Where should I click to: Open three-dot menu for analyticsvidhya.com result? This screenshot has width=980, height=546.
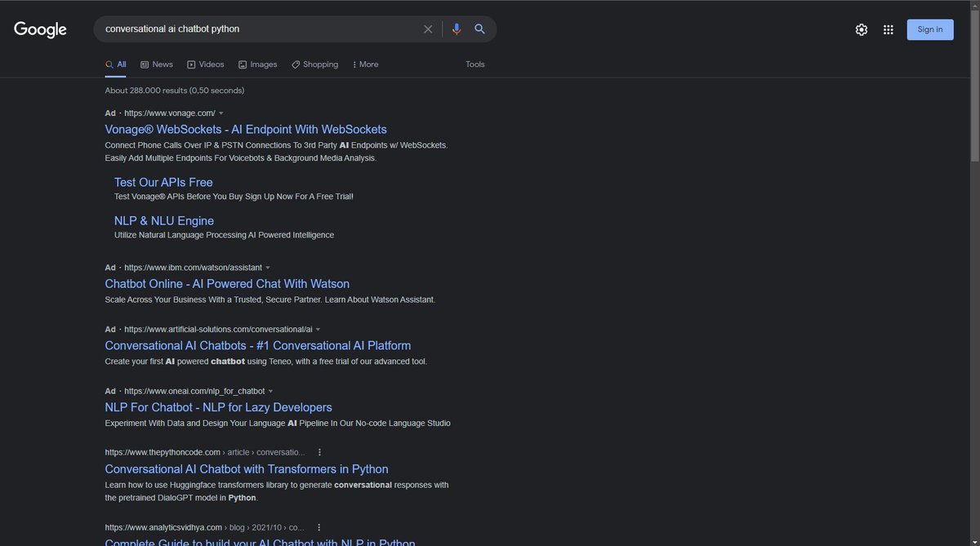318,527
